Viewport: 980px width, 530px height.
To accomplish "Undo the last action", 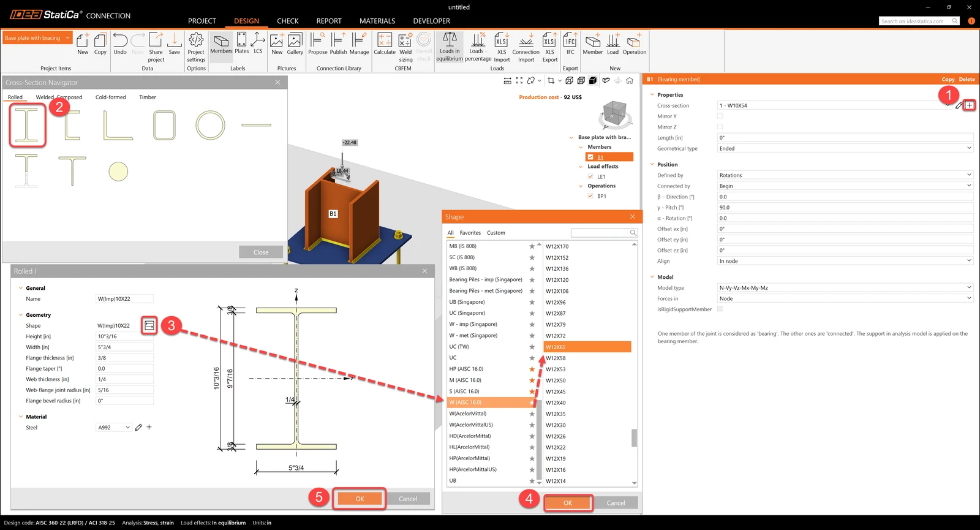I will (120, 44).
